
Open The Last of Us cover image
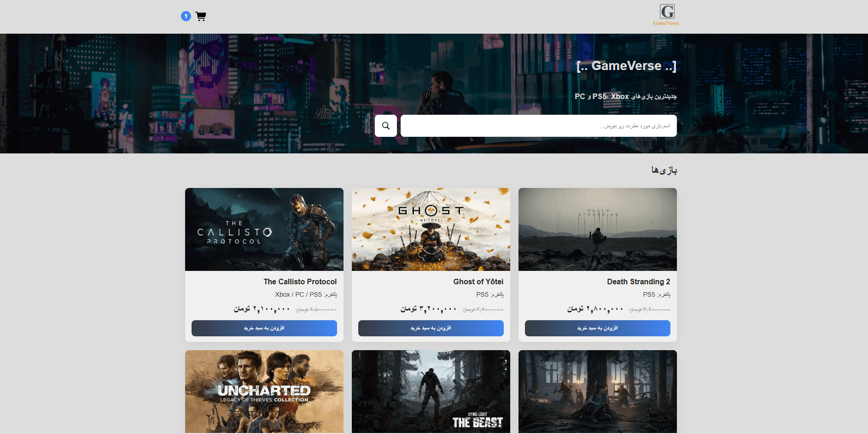tap(598, 392)
